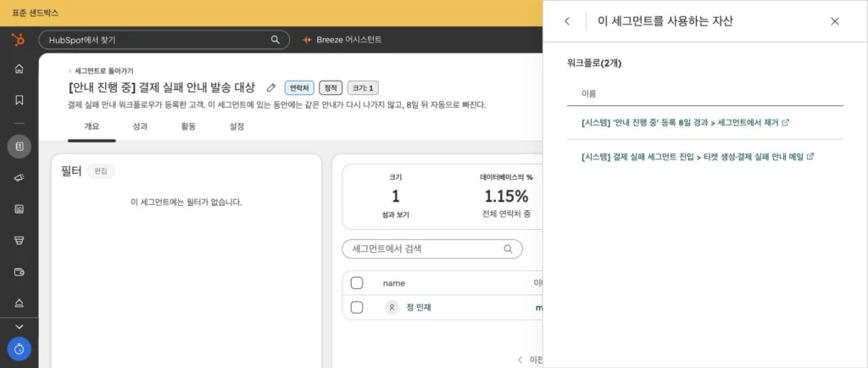868x368 pixels.
Task: Click the back chevron in side panel
Action: click(x=567, y=21)
